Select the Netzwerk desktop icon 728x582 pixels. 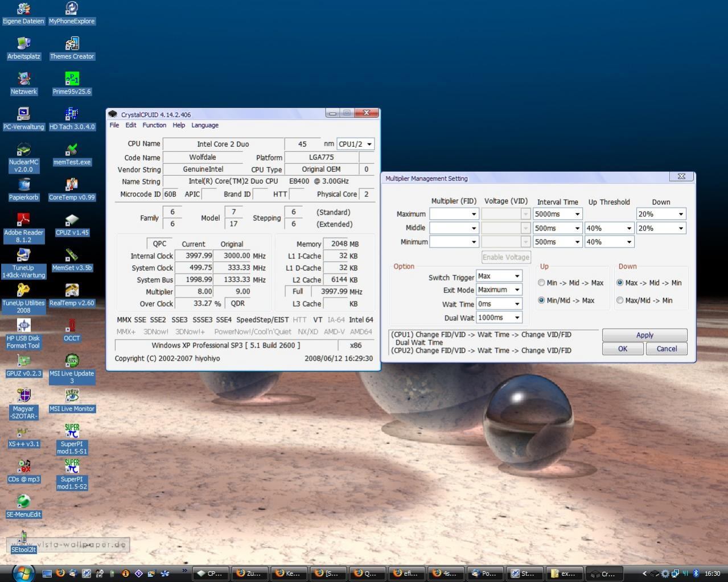[23, 84]
